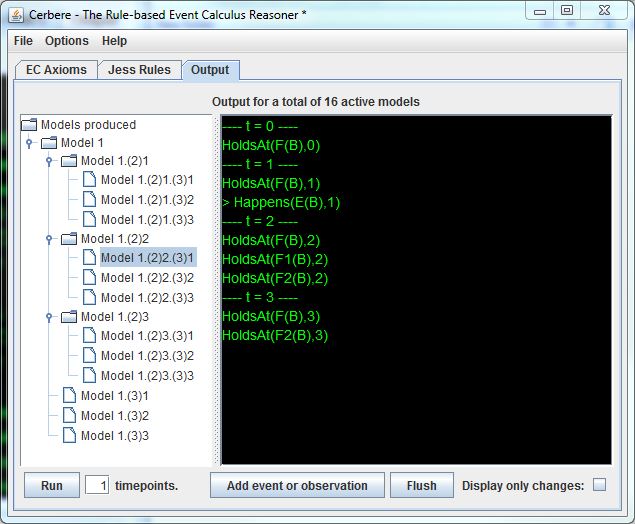The height and width of the screenshot is (524, 635).
Task: Select highlighted Model 1.(2)2.(3)1 label
Action: tap(148, 257)
